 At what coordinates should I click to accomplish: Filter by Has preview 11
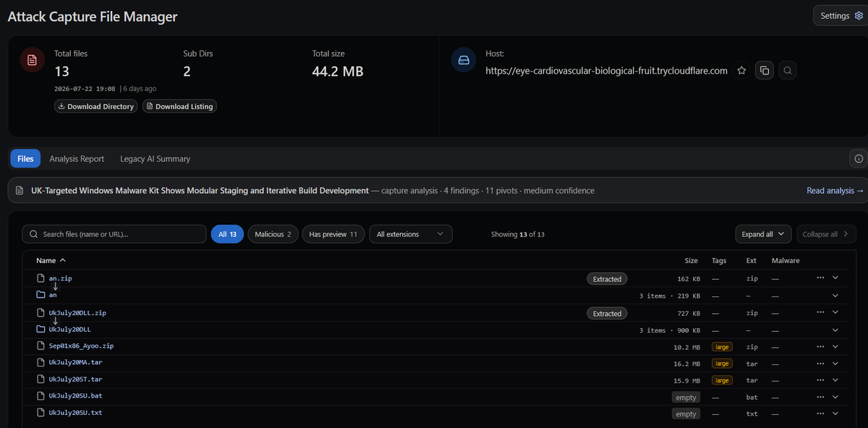[333, 234]
